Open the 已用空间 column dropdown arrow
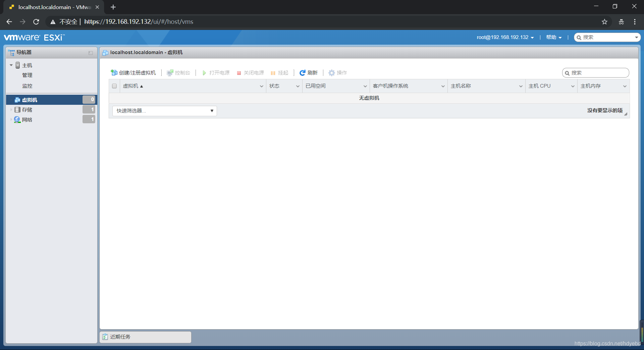644x350 pixels. coord(365,86)
